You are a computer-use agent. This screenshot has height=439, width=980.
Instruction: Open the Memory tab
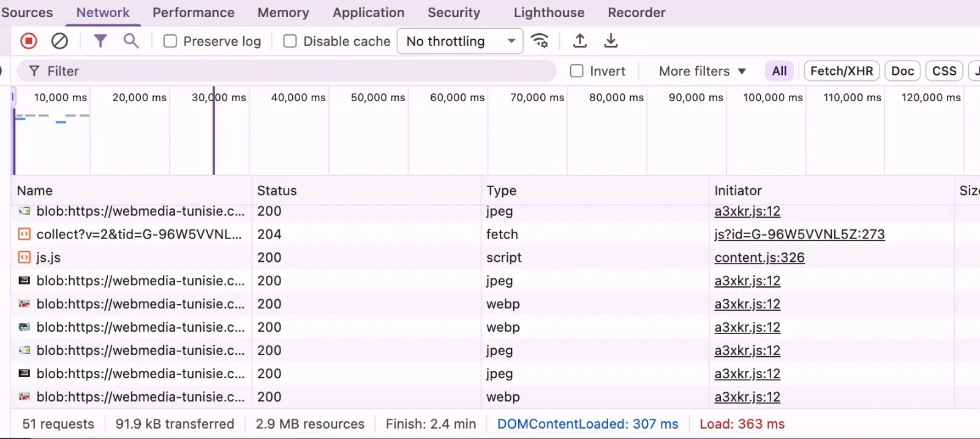tap(283, 12)
